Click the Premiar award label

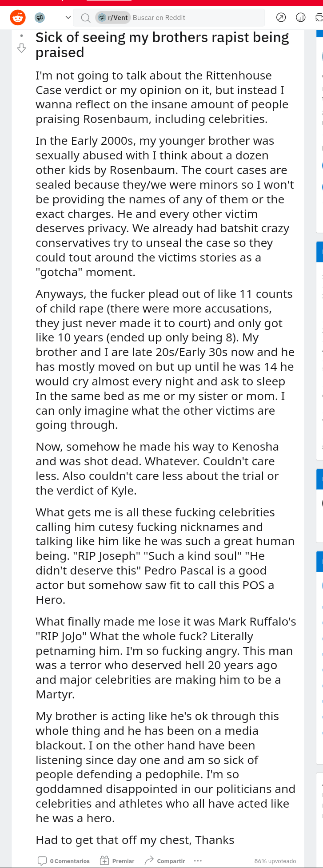(123, 861)
